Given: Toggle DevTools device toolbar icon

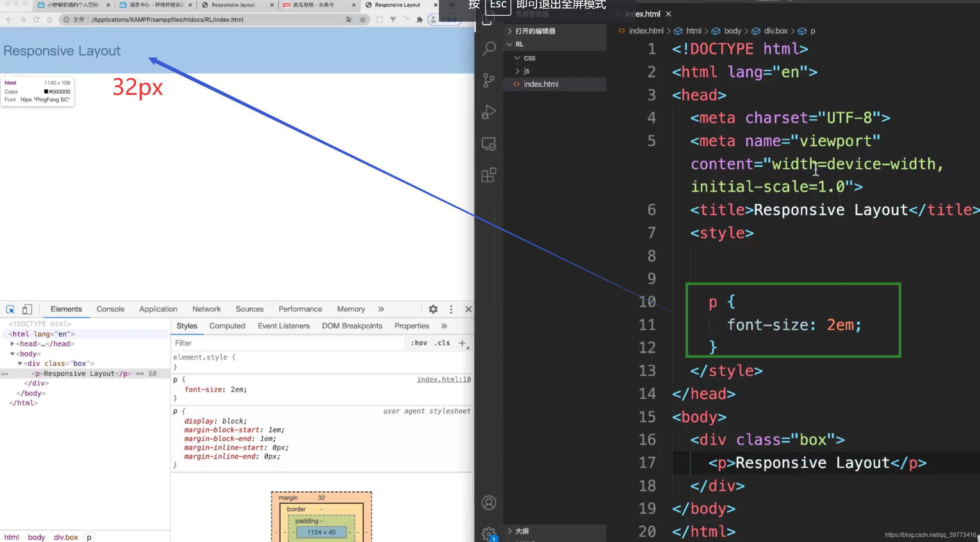Looking at the screenshot, I should pos(27,309).
